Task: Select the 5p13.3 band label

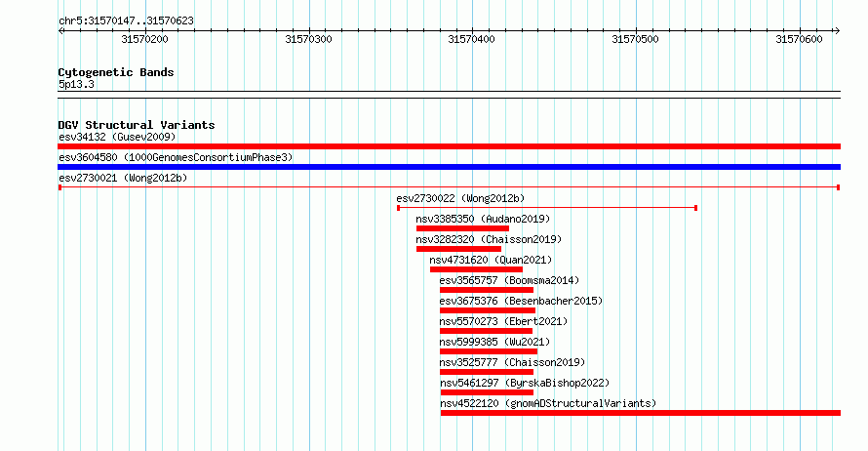Action: tap(76, 84)
